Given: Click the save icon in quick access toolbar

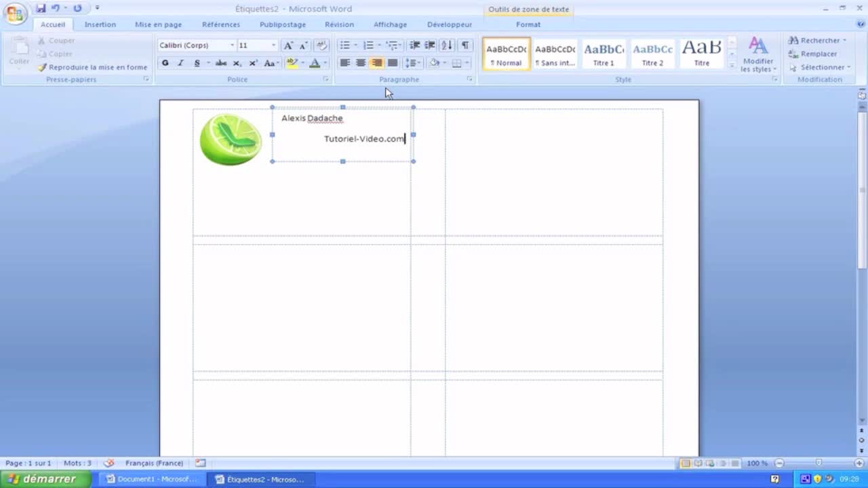Looking at the screenshot, I should 41,8.
